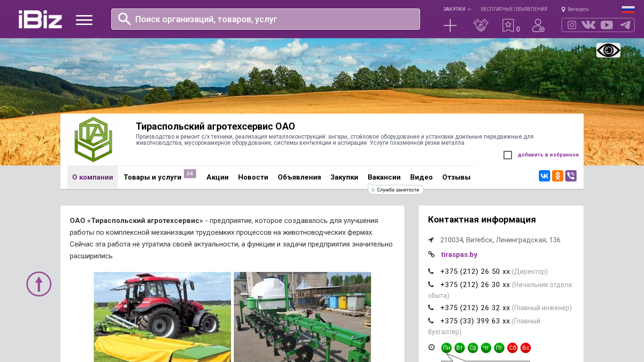Reveal 'Главный инженер' phone number

coord(475,308)
